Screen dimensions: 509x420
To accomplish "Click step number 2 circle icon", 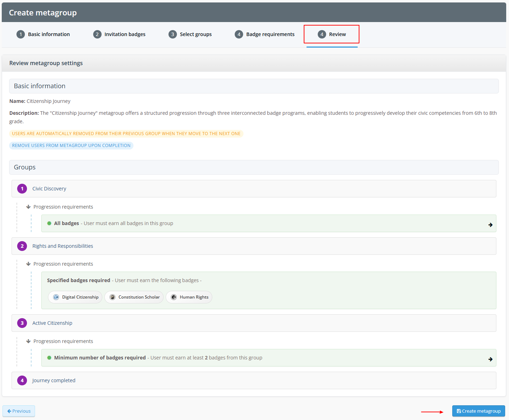I will (97, 34).
